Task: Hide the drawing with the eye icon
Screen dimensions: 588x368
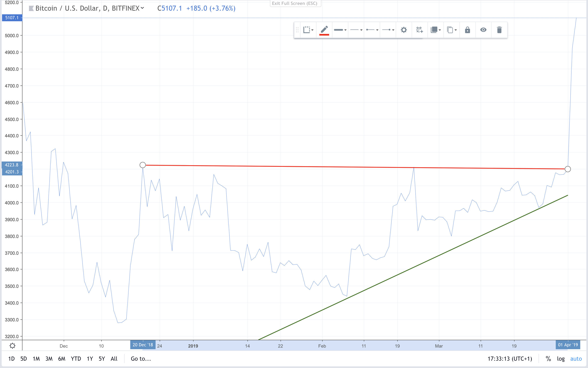Action: pos(483,30)
